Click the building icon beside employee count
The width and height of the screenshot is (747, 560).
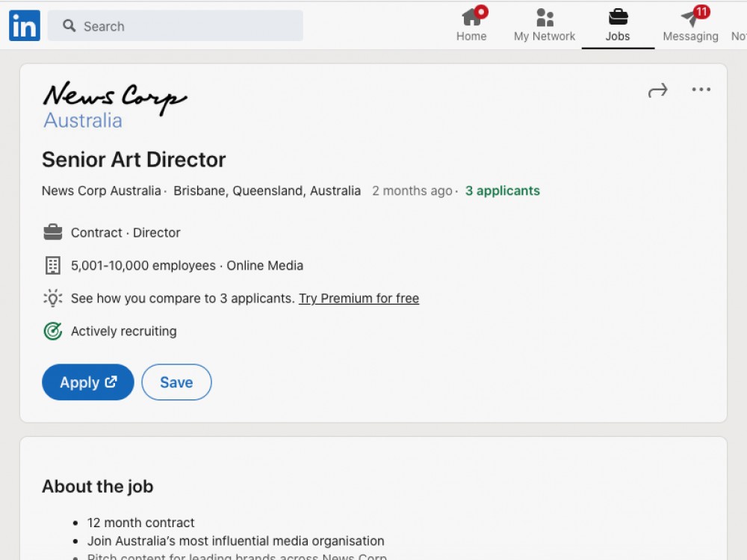[x=53, y=265]
